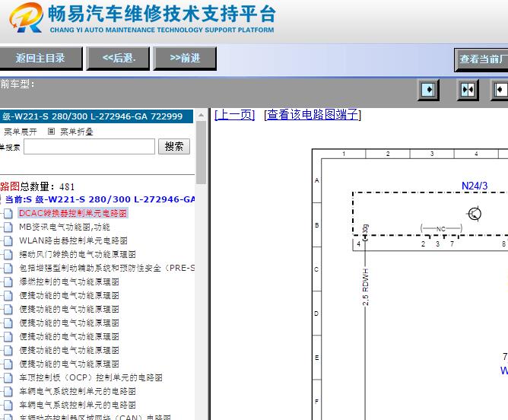508x420 pixels.
Task: Select the W221-S 280/300 L-272946-GA 722999 header
Action: [x=97, y=116]
